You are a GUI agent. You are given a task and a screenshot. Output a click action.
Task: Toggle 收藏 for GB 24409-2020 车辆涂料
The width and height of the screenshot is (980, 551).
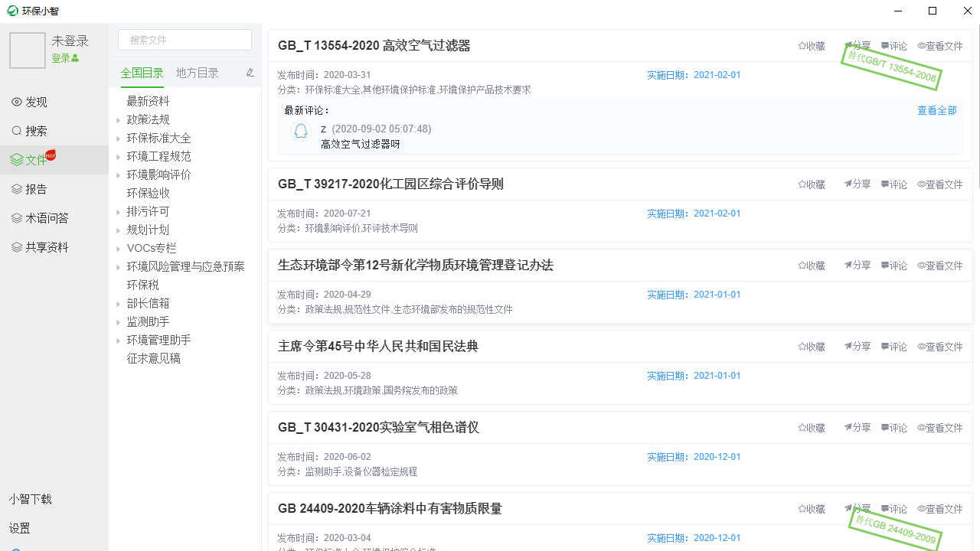tap(811, 508)
